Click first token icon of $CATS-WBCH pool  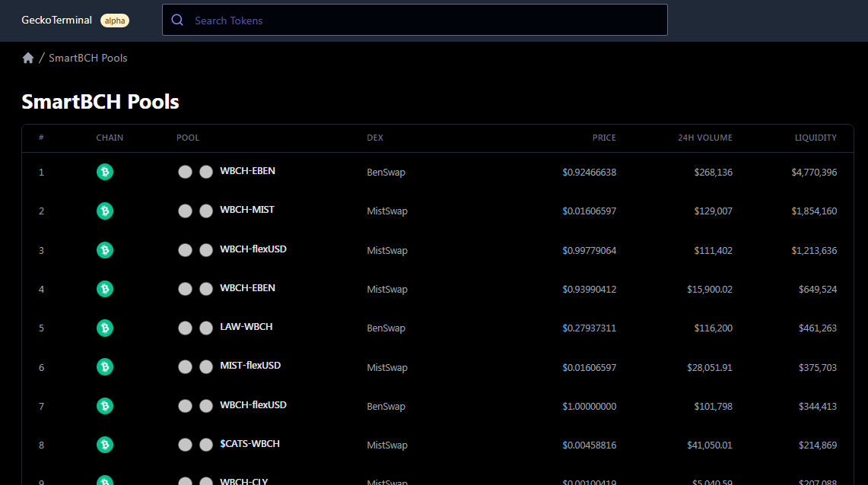(185, 445)
